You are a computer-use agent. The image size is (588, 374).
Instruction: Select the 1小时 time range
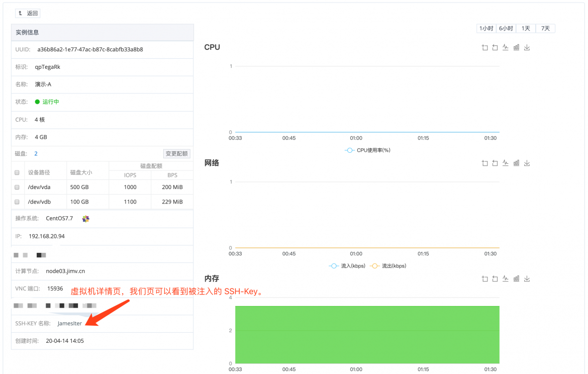tap(486, 29)
